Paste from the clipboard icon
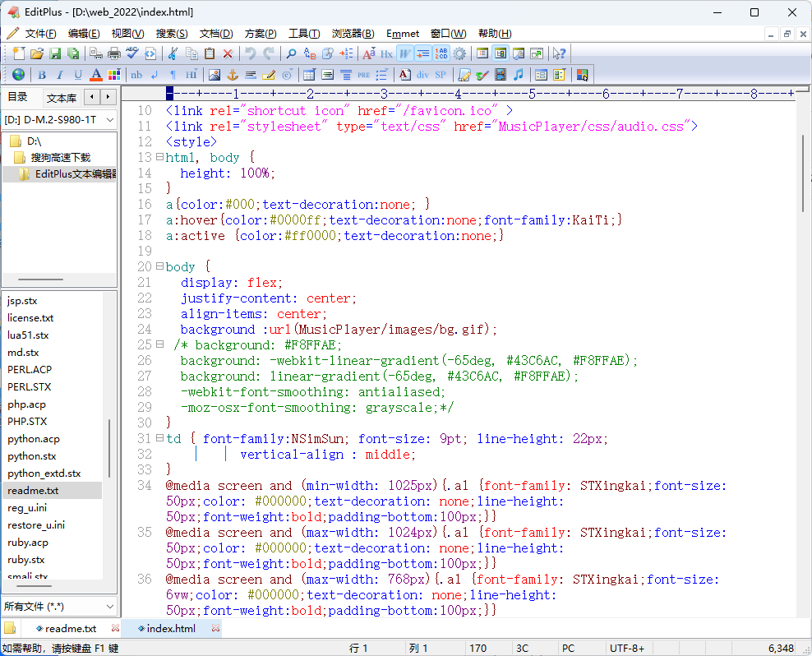The height and width of the screenshot is (656, 812). [210, 53]
